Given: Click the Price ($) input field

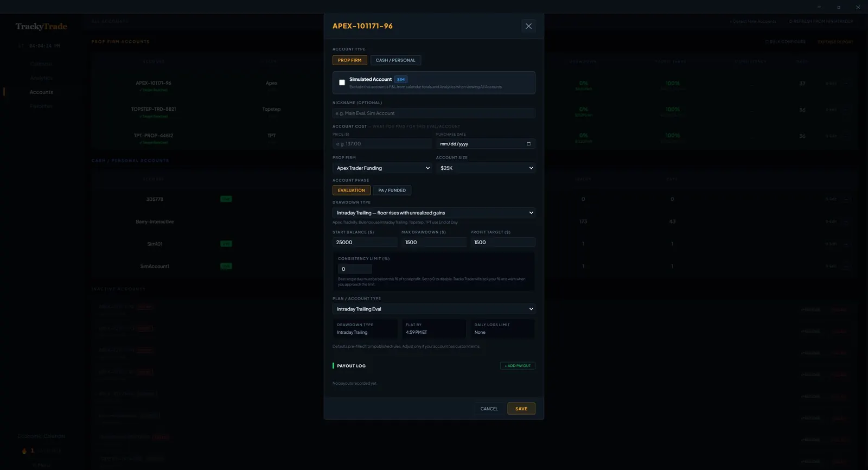Looking at the screenshot, I should pyautogui.click(x=382, y=144).
